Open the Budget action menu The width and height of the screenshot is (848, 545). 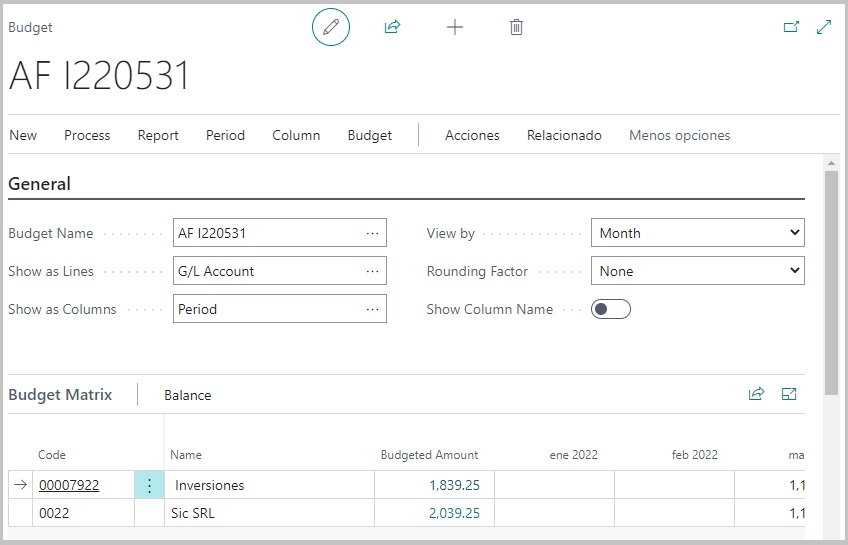[x=370, y=135]
